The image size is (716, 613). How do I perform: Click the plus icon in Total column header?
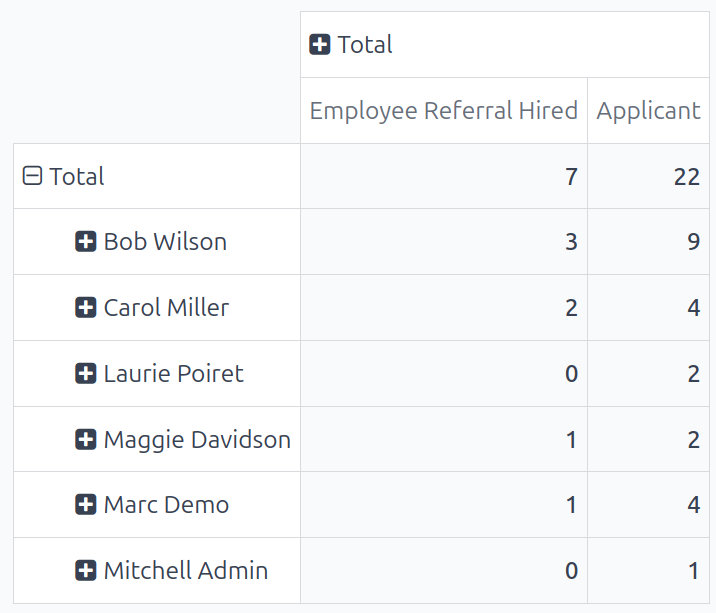pos(320,45)
